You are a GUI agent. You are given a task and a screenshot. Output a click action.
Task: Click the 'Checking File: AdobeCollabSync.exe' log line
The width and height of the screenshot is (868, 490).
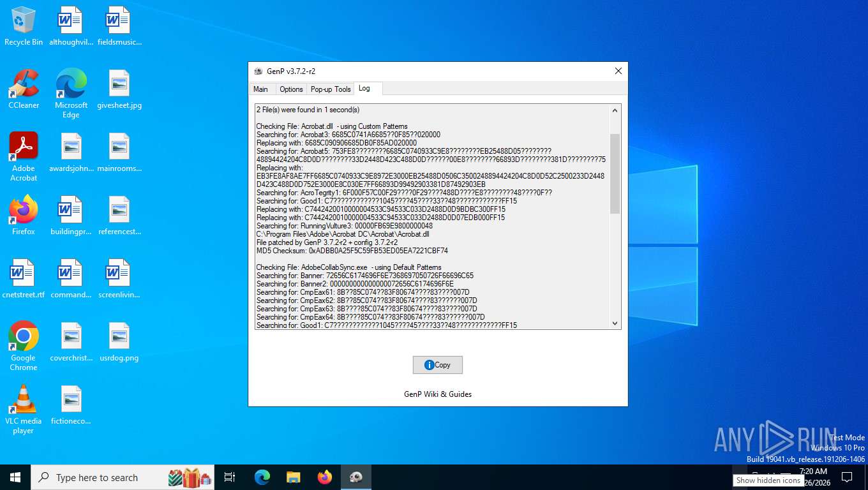[x=349, y=267]
